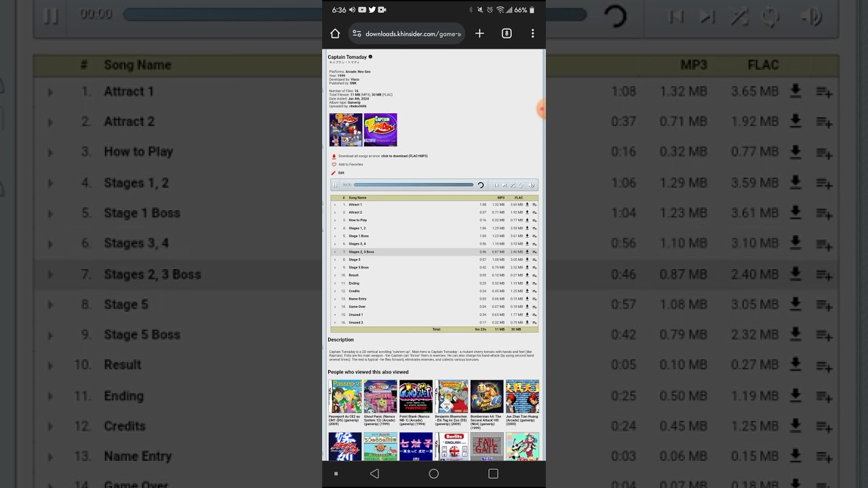Open the Stages 2, 3 Boss song link
The image size is (868, 488).
pos(361,251)
